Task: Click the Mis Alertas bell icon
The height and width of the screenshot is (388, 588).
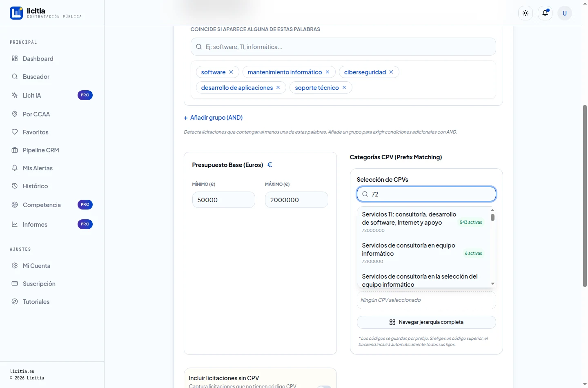Action: 15,168
